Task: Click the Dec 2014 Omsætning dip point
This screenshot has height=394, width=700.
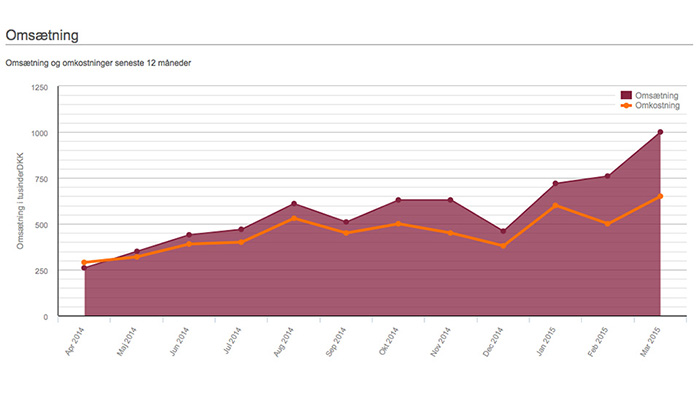Action: click(x=503, y=231)
